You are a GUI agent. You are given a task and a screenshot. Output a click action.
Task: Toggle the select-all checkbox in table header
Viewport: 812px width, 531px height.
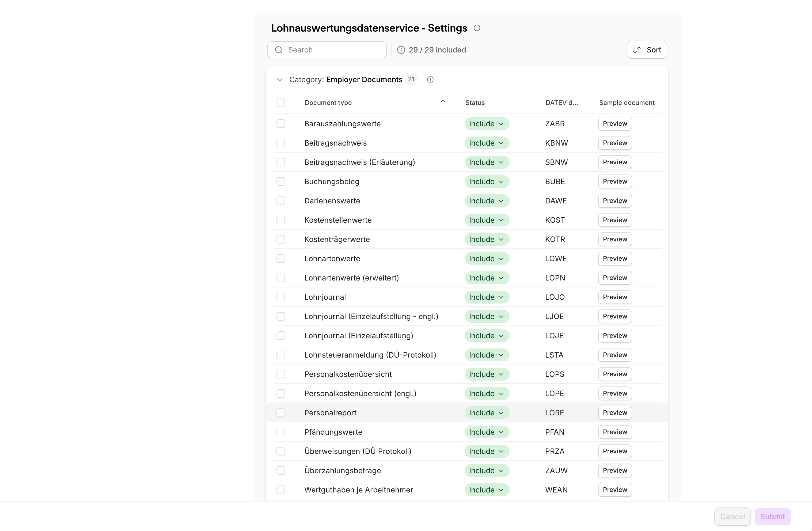280,103
